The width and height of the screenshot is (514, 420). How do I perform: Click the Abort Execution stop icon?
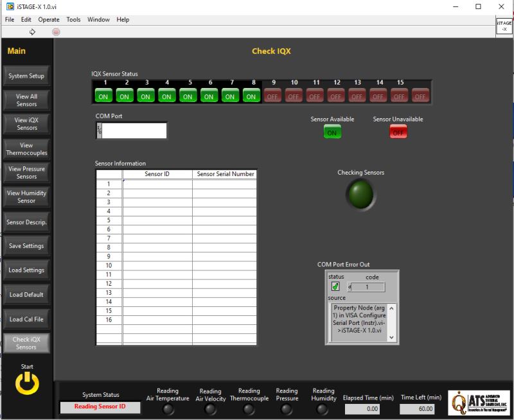pos(56,31)
